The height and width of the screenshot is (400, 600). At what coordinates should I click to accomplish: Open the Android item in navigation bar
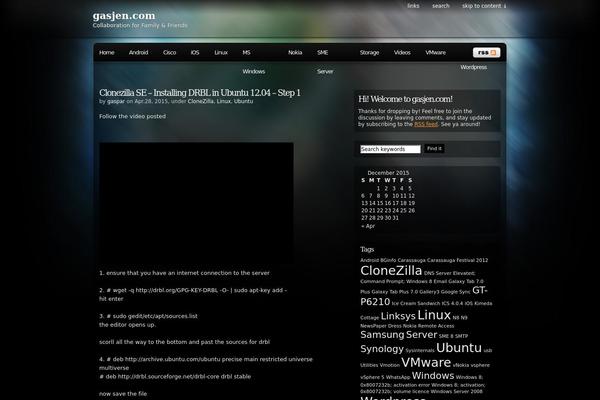[x=139, y=52]
